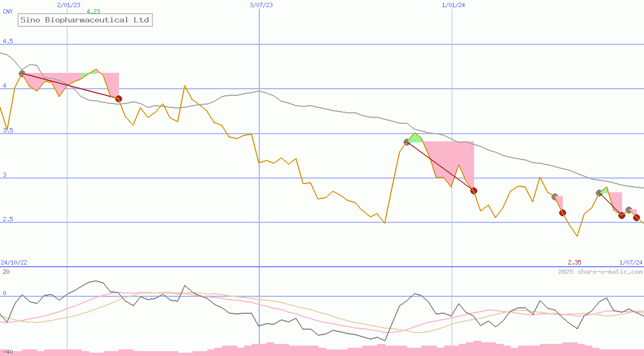Click the 24/10/22 start date label
Image resolution: width=644 pixels, height=356 pixels.
click(14, 263)
